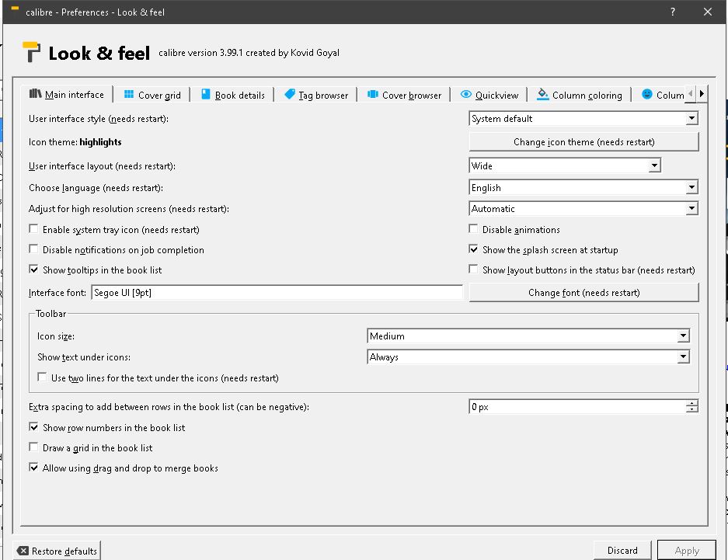Click the Tag browser tag icon
Image resolution: width=728 pixels, height=560 pixels.
coord(290,94)
